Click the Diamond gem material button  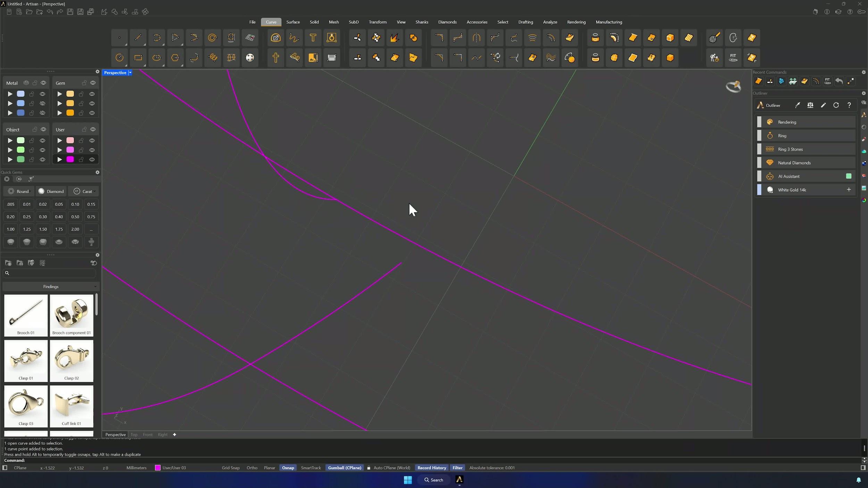[51, 191]
